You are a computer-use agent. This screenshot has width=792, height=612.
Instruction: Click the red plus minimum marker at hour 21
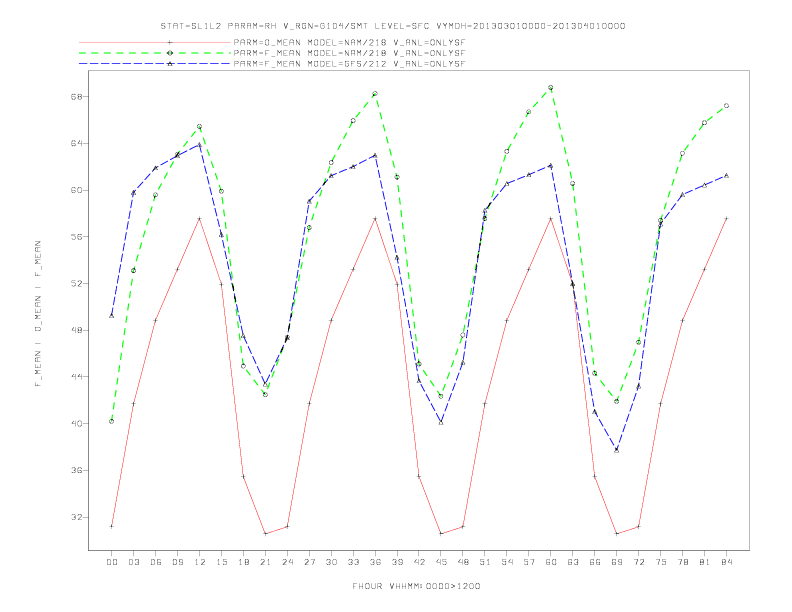coord(265,534)
